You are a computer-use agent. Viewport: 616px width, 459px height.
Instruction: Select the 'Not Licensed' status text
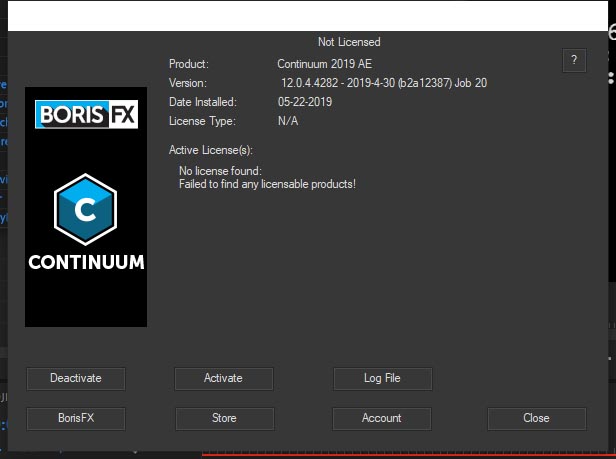click(x=349, y=42)
